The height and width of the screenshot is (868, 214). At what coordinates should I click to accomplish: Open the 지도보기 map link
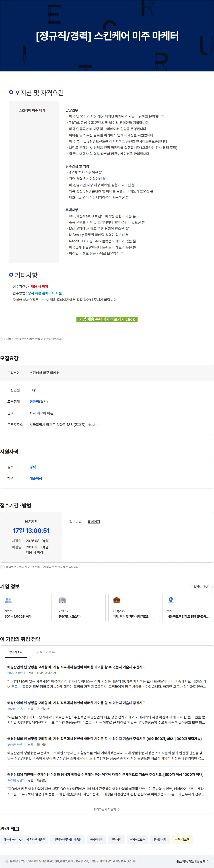[x=92, y=425]
